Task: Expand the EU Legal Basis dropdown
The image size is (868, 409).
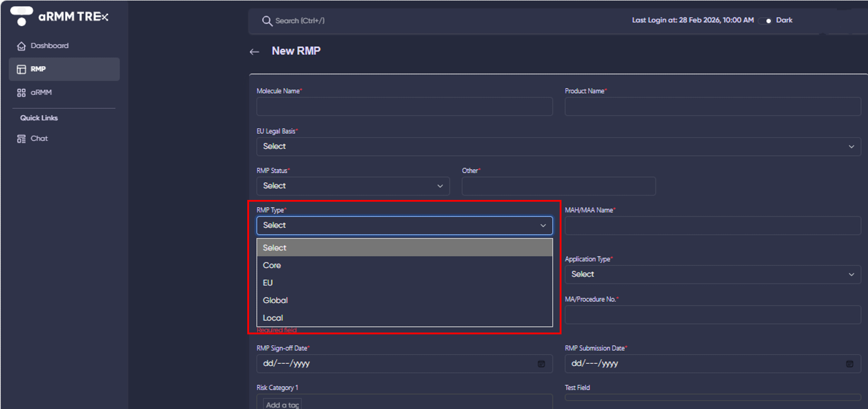Action: 558,147
